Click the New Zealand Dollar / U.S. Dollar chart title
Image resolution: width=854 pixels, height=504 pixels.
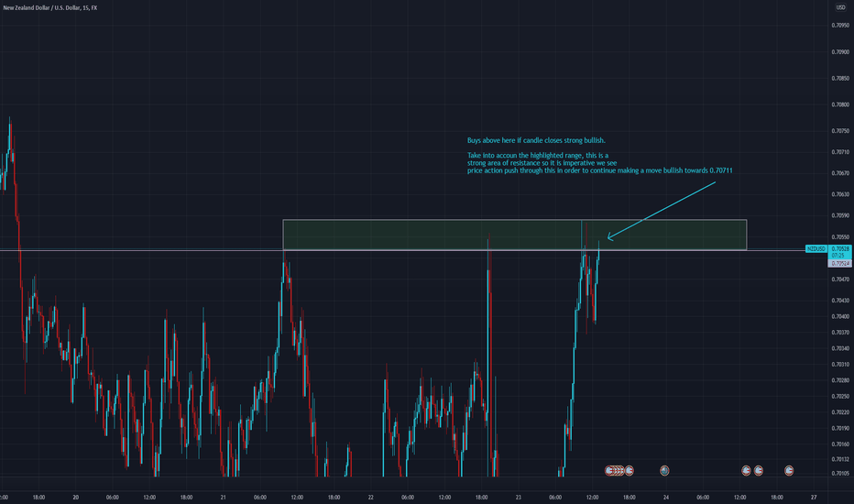[50, 7]
